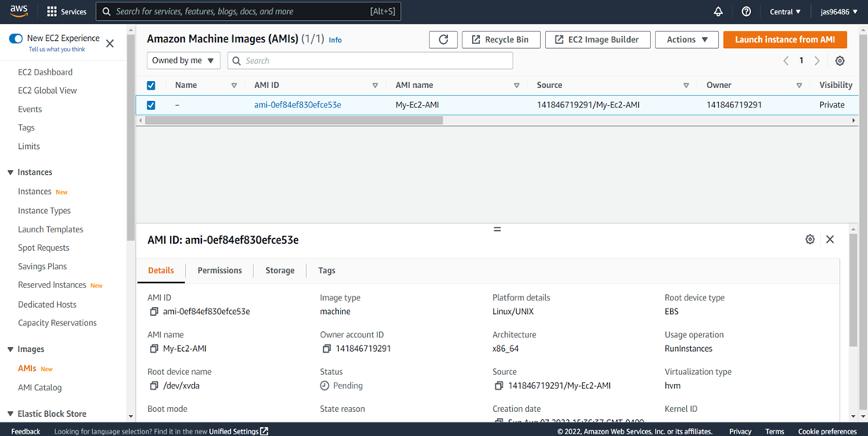Image resolution: width=868 pixels, height=436 pixels.
Task: Focus the AWS top search bar
Action: click(248, 11)
